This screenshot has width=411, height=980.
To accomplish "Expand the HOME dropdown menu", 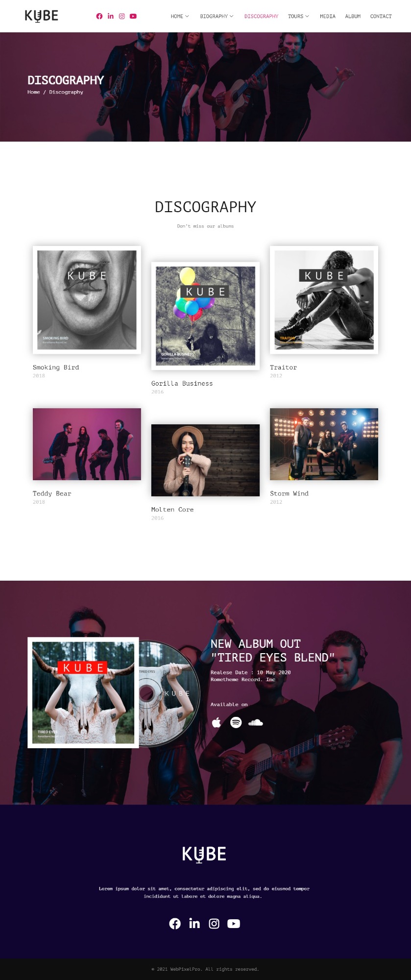I will point(180,16).
